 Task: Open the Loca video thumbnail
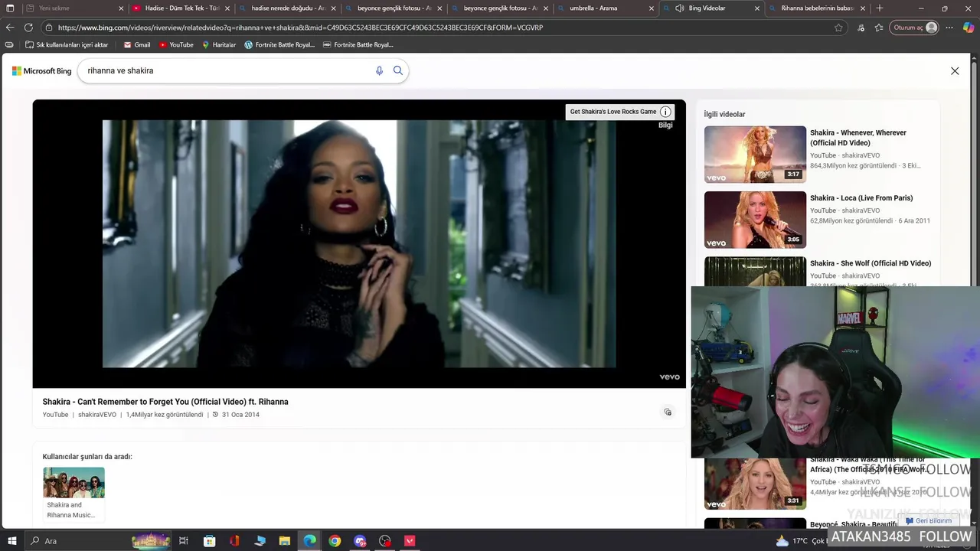click(x=755, y=220)
